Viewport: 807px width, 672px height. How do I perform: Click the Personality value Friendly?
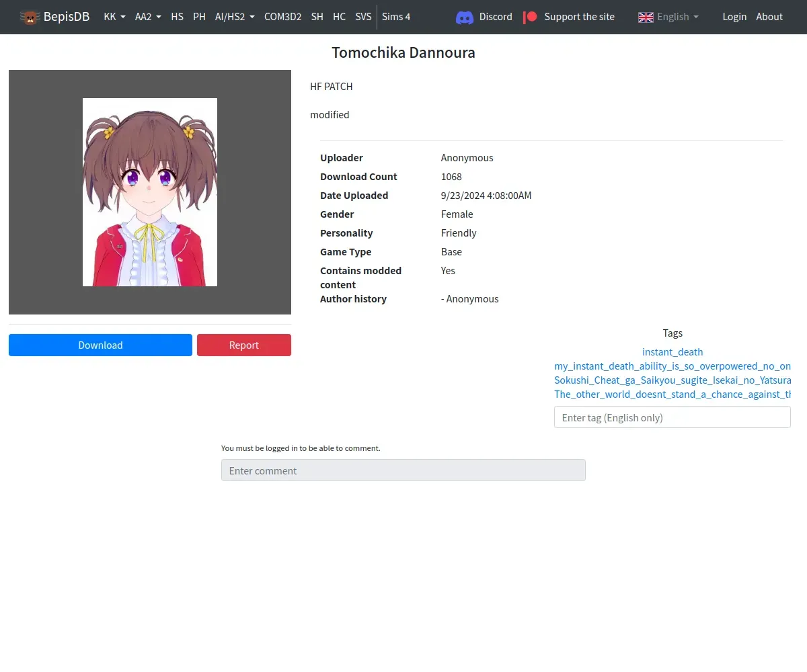(459, 233)
